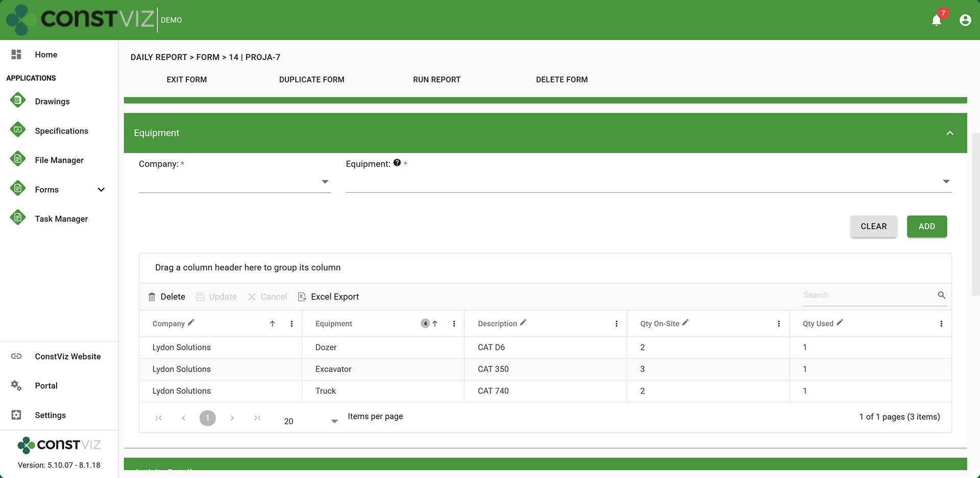
Task: Open the Qty Used column options menu
Action: (x=941, y=324)
